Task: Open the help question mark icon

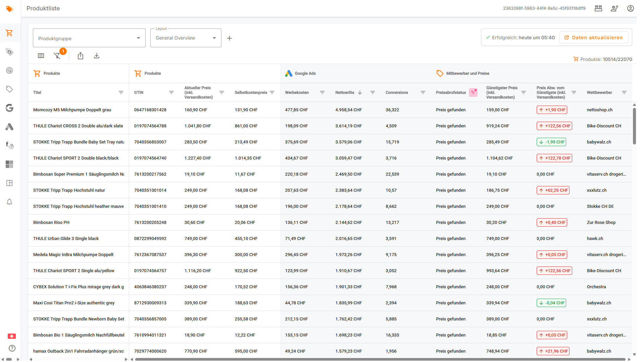Action: (12, 348)
